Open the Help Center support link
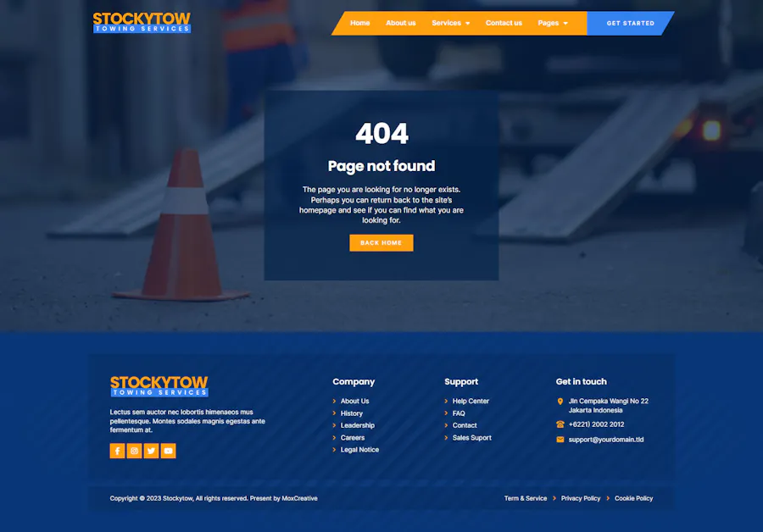The height and width of the screenshot is (532, 763). click(x=471, y=402)
